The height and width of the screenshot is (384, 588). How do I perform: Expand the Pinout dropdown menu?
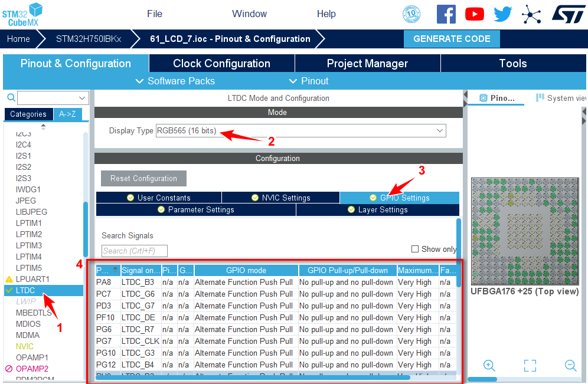[x=309, y=81]
